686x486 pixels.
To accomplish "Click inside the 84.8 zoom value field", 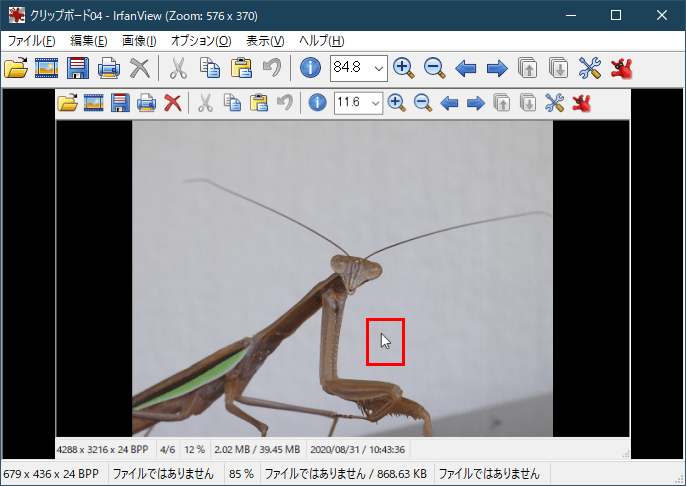I will click(350, 68).
